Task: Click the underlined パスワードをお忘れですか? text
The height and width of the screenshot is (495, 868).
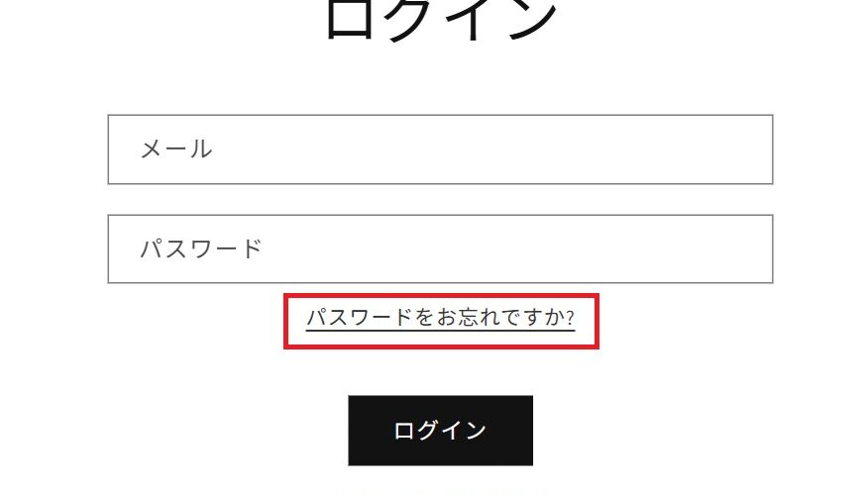Action: (x=441, y=318)
